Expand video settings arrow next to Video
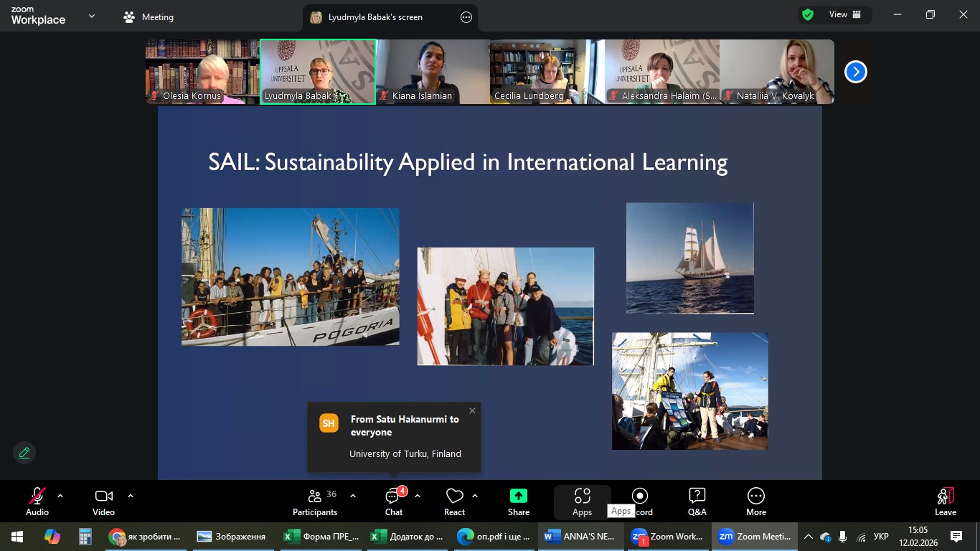The width and height of the screenshot is (980, 551). pos(131,496)
